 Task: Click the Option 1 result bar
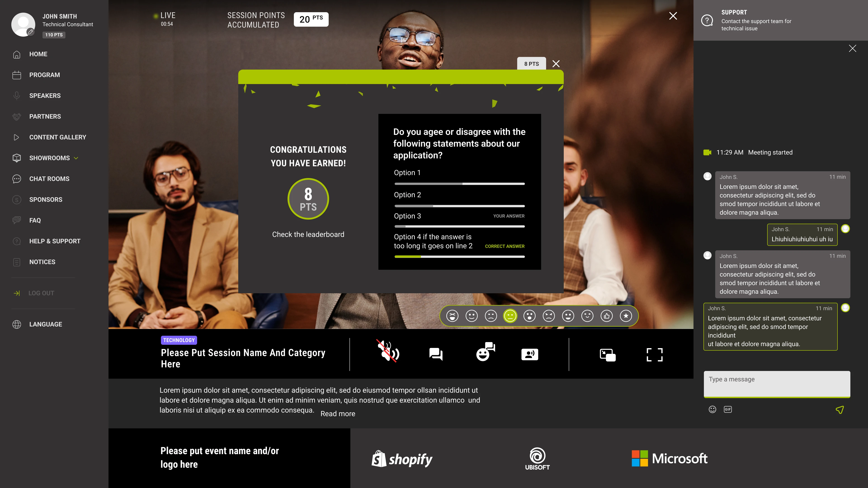click(460, 184)
